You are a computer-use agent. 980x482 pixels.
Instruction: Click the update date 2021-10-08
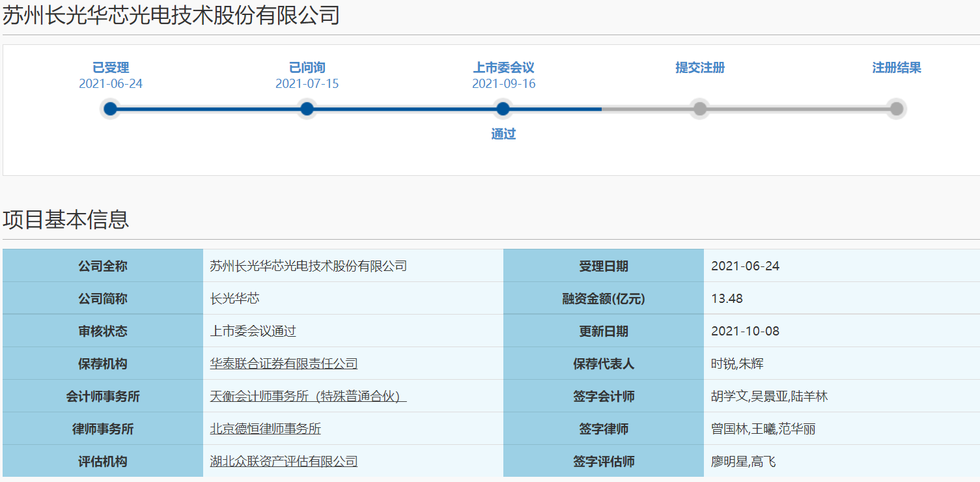click(x=745, y=331)
